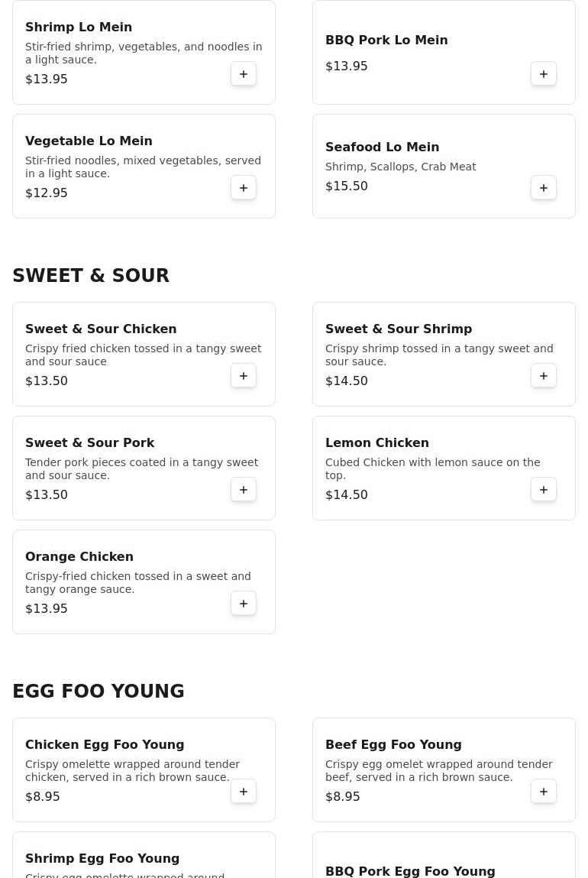Image resolution: width=588 pixels, height=878 pixels.
Task: Open BBQ Pork Egg Foo Young card
Action: tap(444, 855)
